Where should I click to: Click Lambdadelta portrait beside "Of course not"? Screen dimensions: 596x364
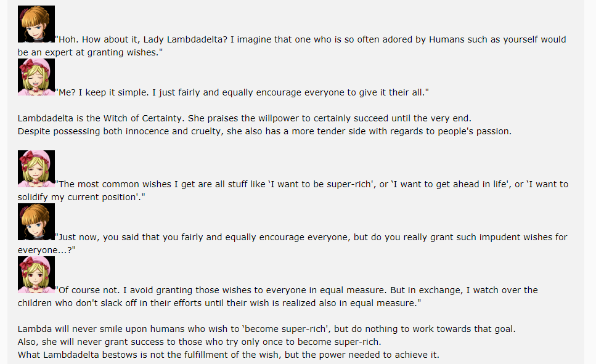(x=36, y=274)
